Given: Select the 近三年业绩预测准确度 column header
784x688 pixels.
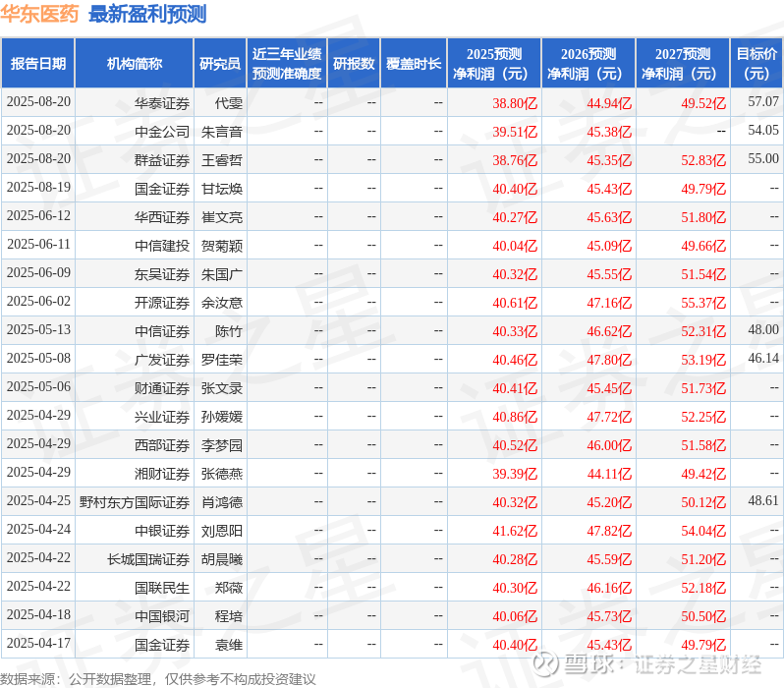Looking at the screenshot, I should pos(287,64).
